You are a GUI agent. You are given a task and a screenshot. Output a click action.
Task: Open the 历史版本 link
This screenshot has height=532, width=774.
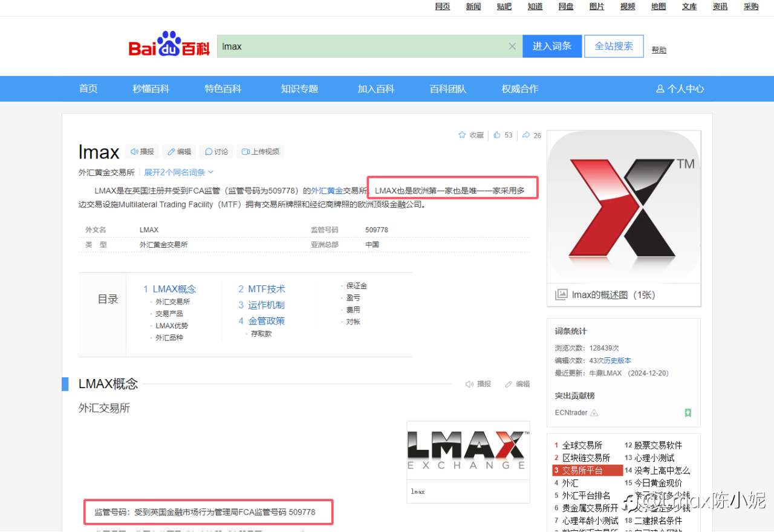617,361
